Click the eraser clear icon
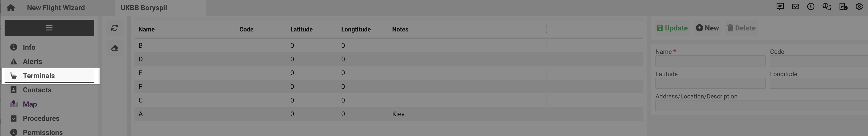The height and width of the screenshot is (136, 868). [x=115, y=48]
